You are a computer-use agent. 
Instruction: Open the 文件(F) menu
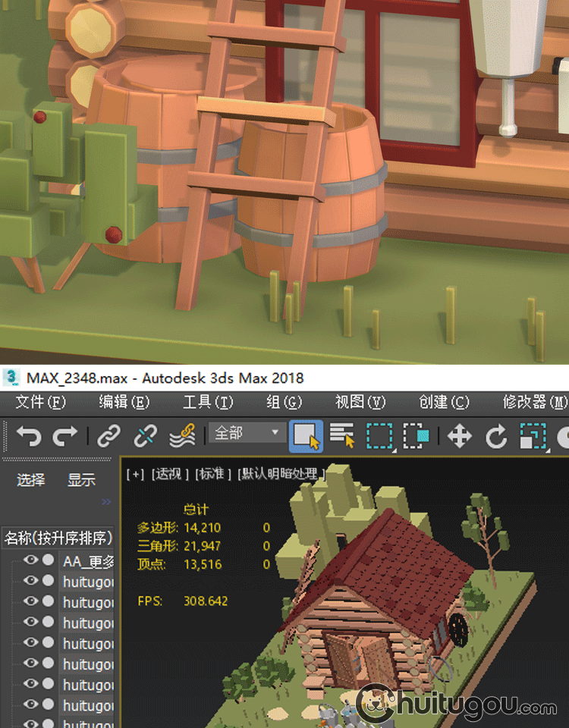[41, 402]
